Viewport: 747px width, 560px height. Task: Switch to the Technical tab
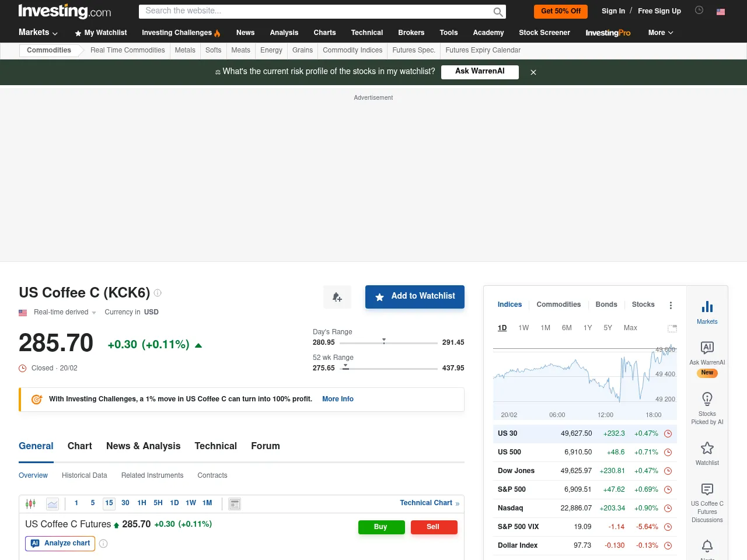[x=215, y=446]
